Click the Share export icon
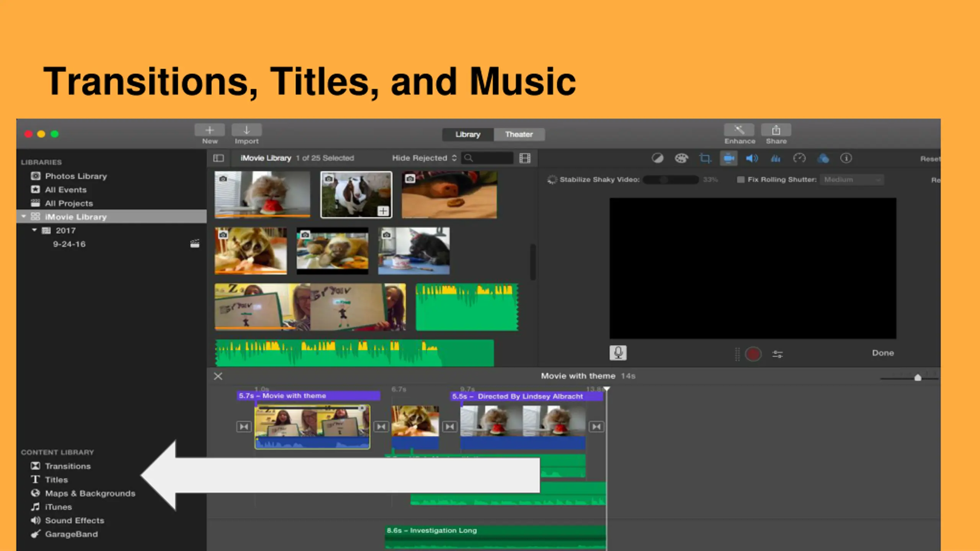This screenshot has height=551, width=980. (776, 130)
